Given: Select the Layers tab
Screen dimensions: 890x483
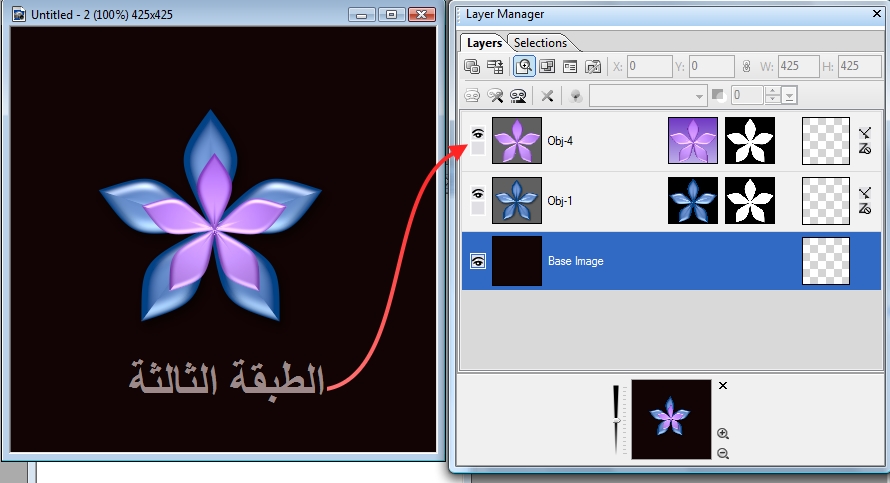Looking at the screenshot, I should tap(485, 43).
